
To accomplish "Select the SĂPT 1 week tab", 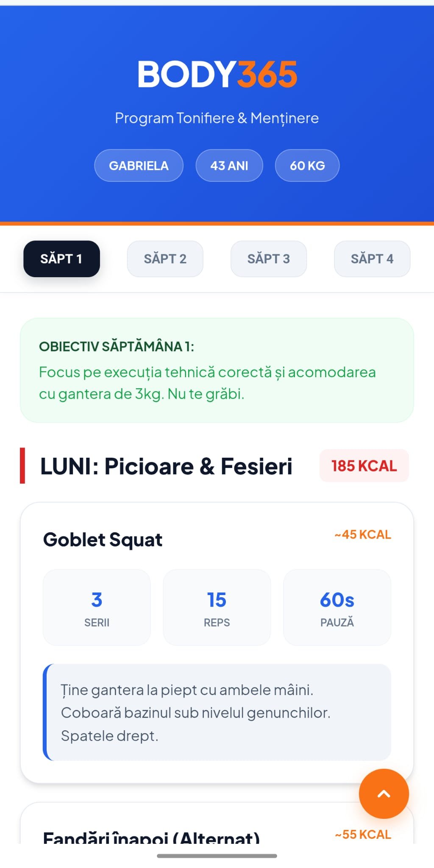I will pyautogui.click(x=61, y=259).
